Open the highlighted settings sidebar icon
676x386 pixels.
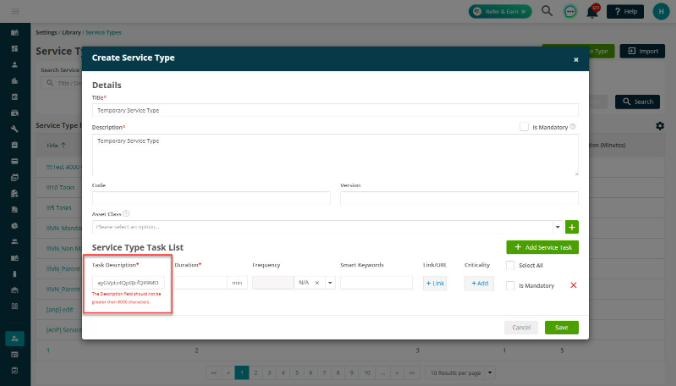tap(15, 339)
